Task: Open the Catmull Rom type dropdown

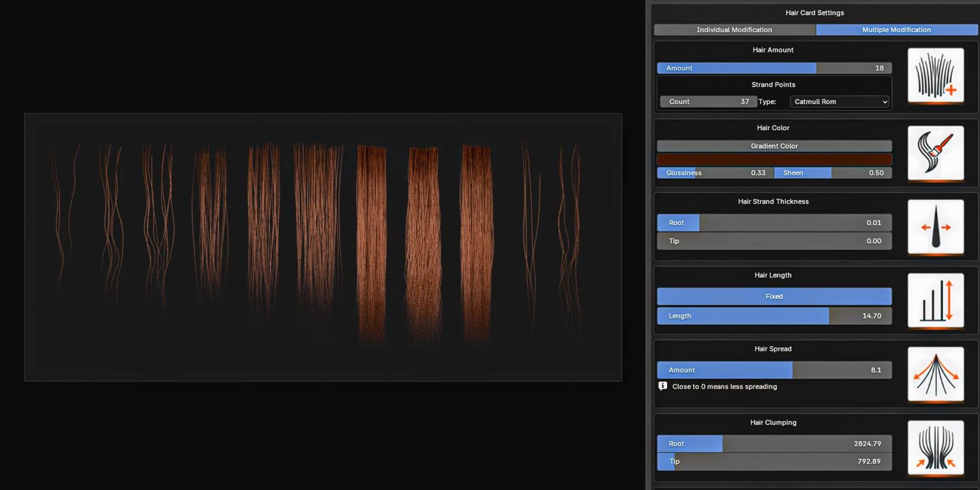Action: pyautogui.click(x=840, y=101)
